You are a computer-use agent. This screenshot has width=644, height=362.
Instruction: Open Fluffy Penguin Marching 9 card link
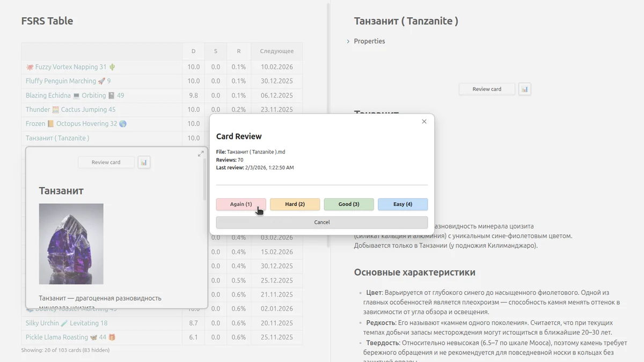(68, 81)
